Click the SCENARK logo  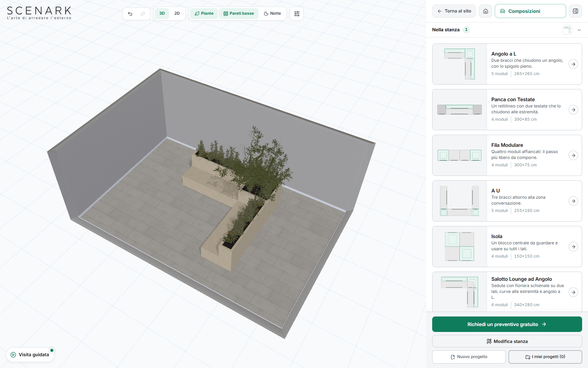click(39, 13)
